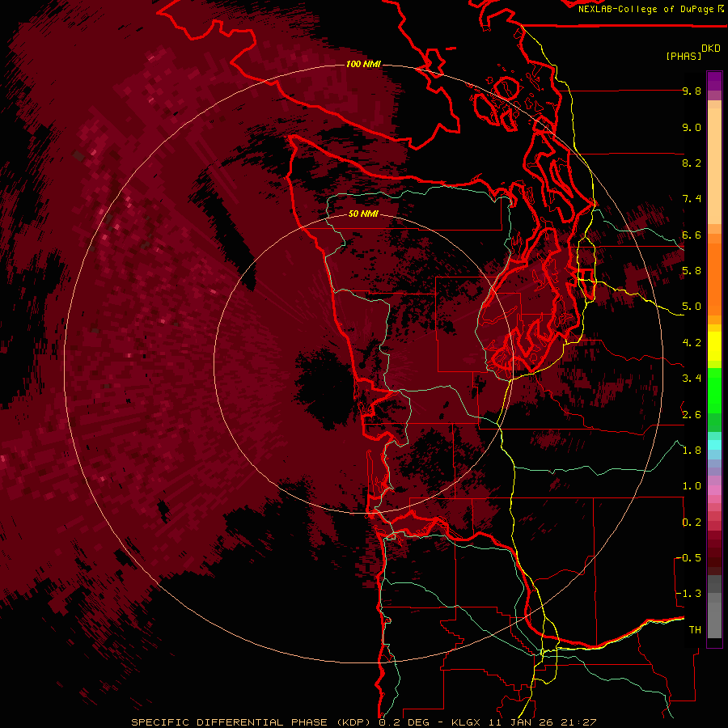This screenshot has height=728, width=728.
Task: Click the 7.4 scale value
Action: (692, 199)
